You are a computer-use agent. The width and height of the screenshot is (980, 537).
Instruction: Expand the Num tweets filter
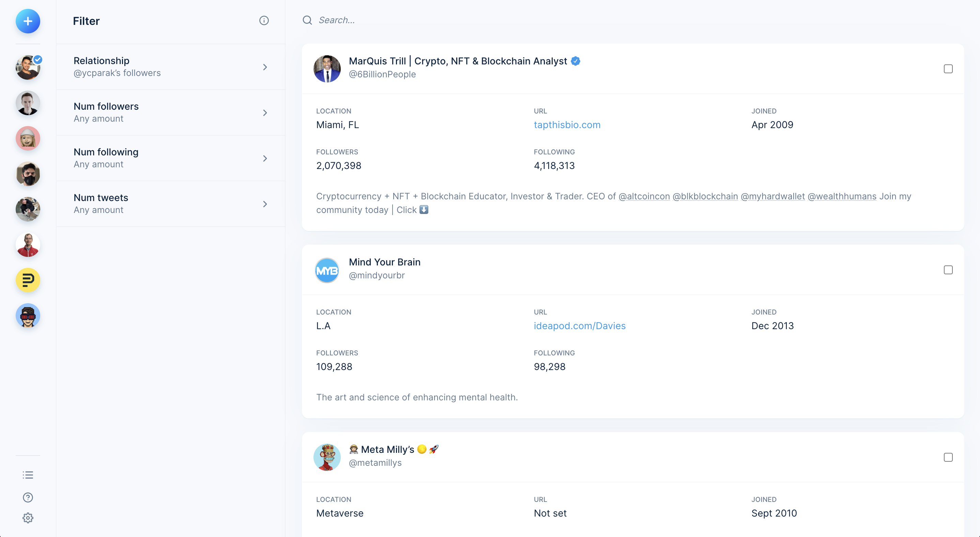170,204
